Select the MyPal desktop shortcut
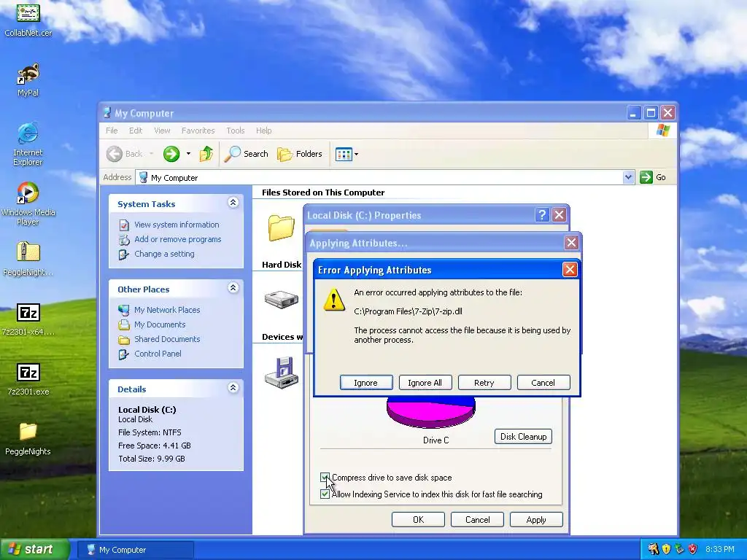Image resolution: width=747 pixels, height=560 pixels. (28, 74)
